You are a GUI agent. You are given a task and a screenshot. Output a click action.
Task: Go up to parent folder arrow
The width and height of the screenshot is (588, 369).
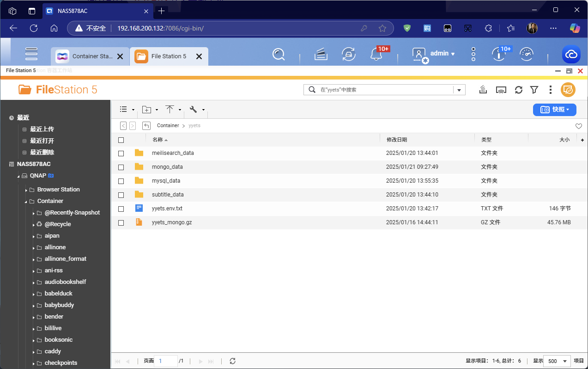[146, 126]
